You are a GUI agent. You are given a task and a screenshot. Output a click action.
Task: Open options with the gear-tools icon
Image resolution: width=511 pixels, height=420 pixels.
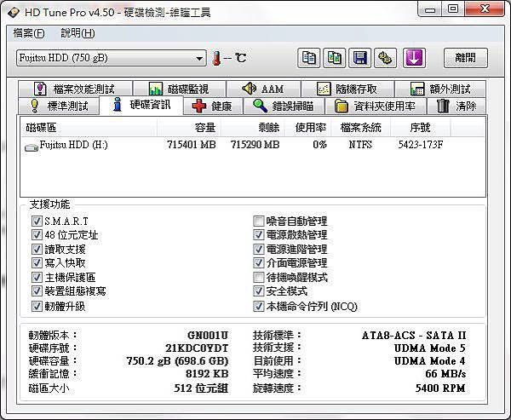[385, 58]
